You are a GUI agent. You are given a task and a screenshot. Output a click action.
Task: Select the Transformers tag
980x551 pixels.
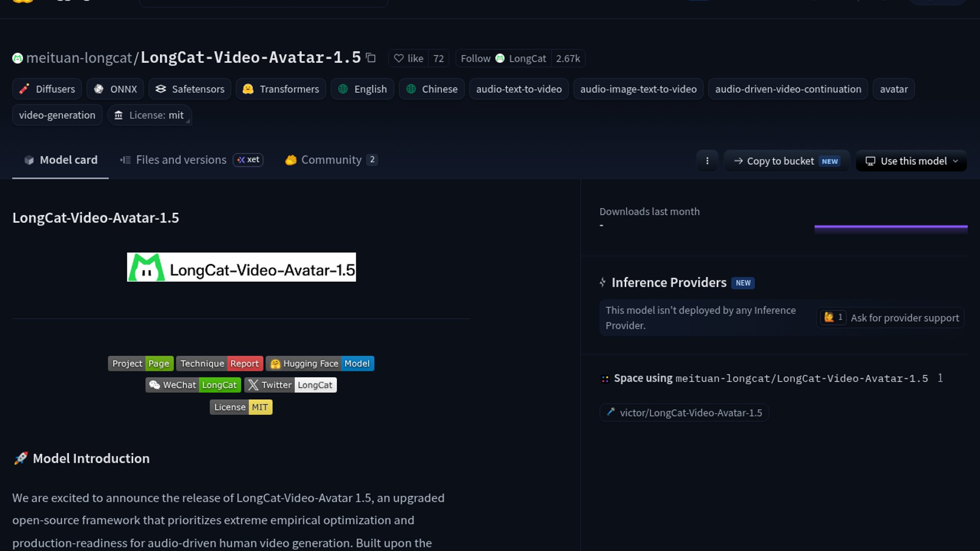click(x=281, y=89)
